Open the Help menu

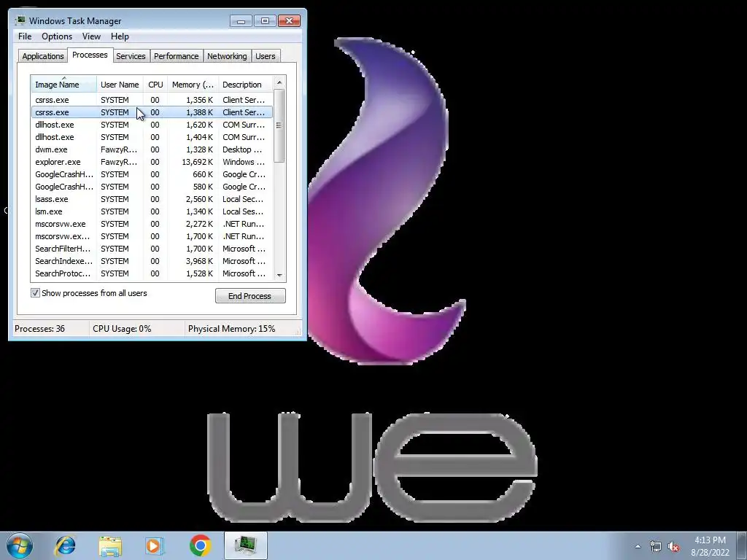coord(120,36)
